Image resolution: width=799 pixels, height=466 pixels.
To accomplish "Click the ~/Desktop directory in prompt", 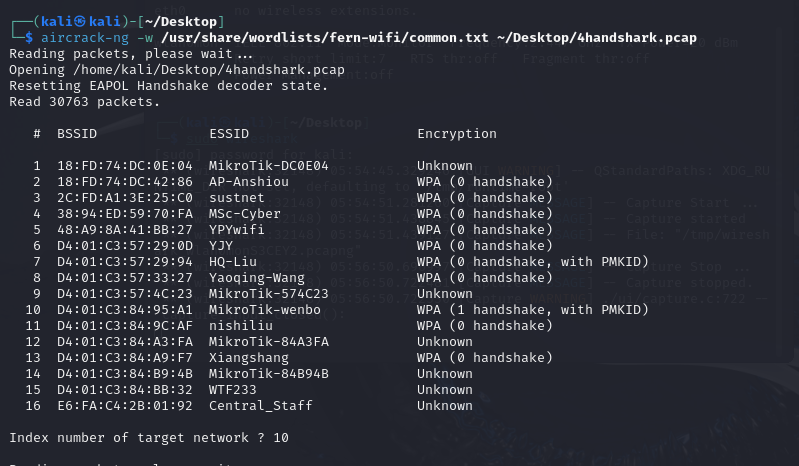I will pyautogui.click(x=181, y=21).
